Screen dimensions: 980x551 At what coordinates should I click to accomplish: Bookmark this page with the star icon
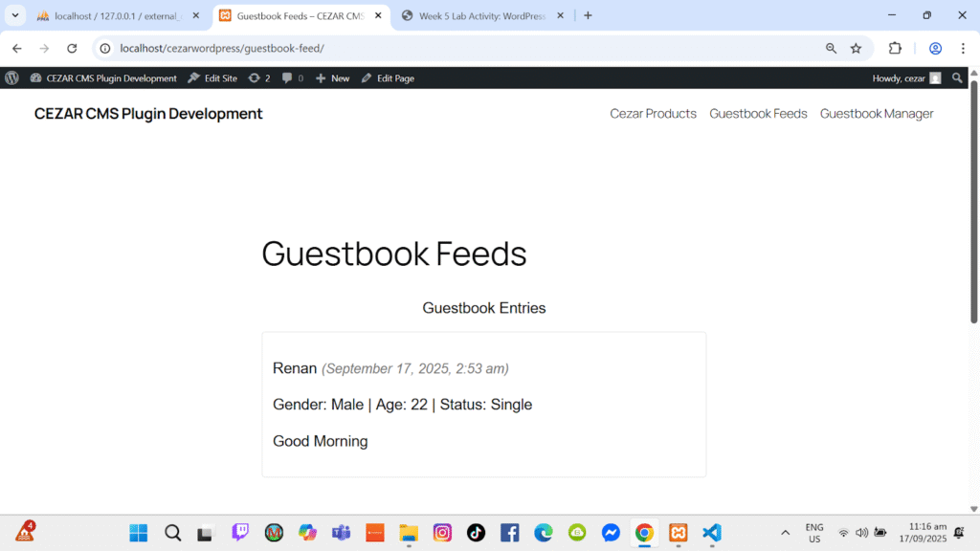click(856, 48)
